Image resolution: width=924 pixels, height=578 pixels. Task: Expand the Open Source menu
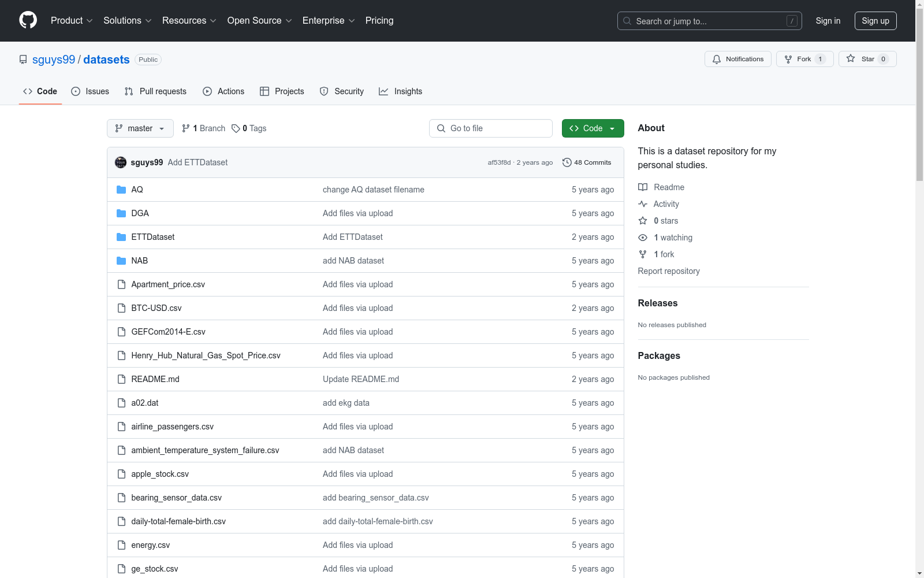[260, 20]
